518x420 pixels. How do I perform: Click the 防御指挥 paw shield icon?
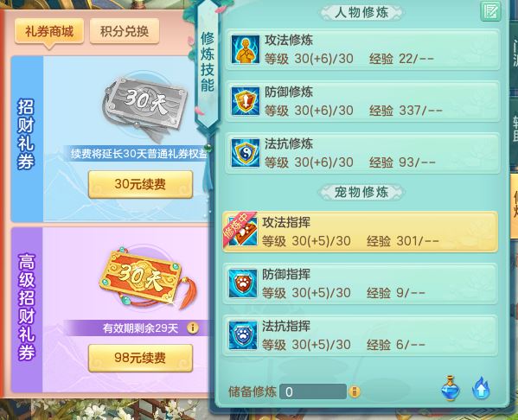[x=242, y=283]
